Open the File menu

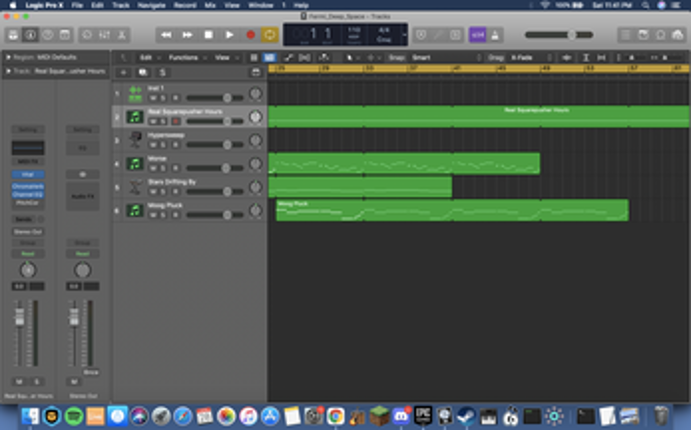tap(77, 5)
